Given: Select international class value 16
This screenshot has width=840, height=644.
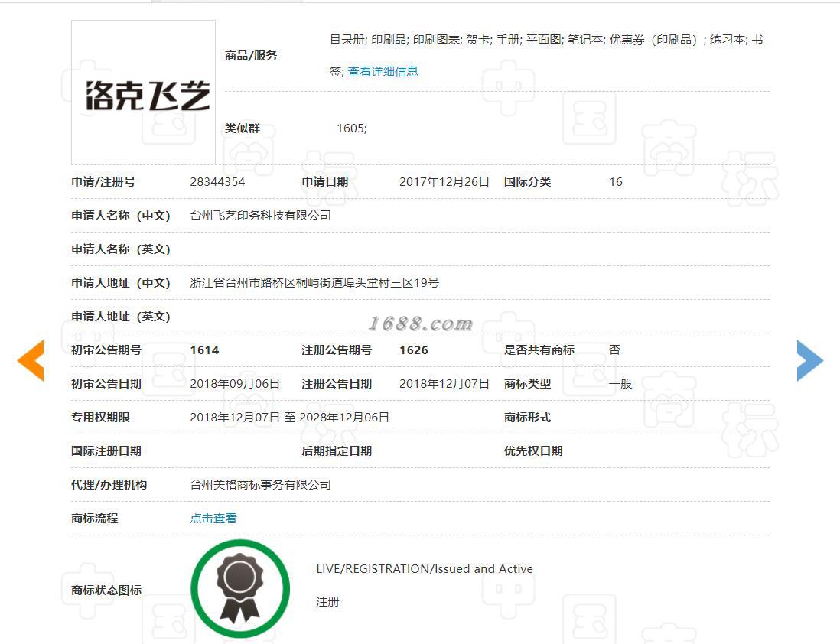Looking at the screenshot, I should coord(616,182).
